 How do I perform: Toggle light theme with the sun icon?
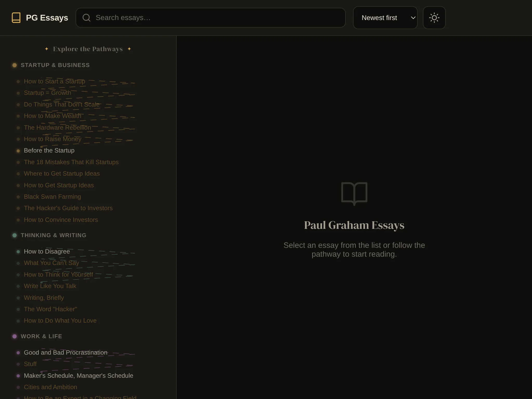point(434,18)
